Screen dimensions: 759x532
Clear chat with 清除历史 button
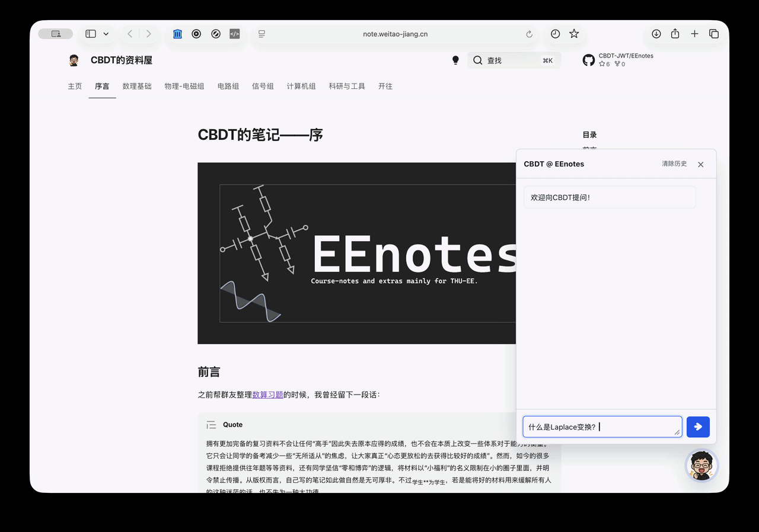[x=674, y=164]
